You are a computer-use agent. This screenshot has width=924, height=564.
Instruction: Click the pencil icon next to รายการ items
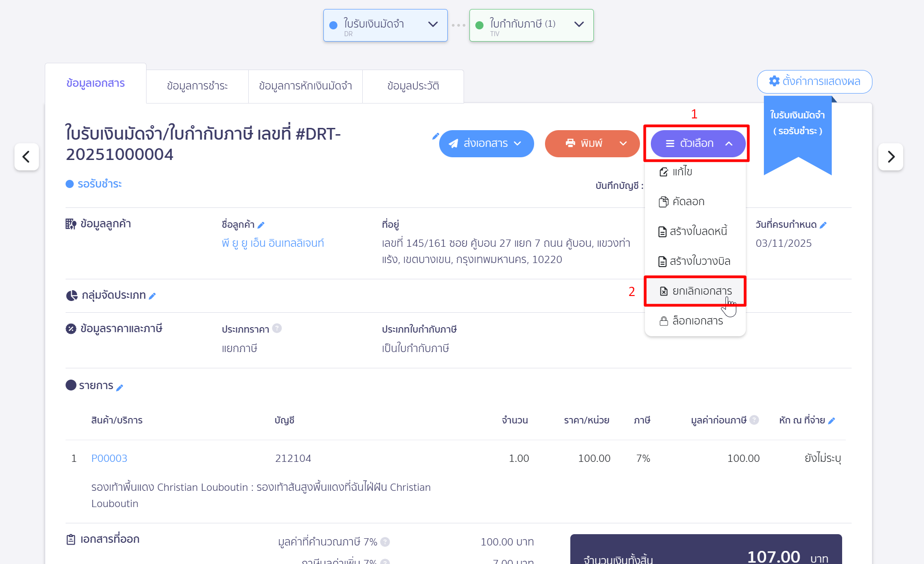(120, 387)
